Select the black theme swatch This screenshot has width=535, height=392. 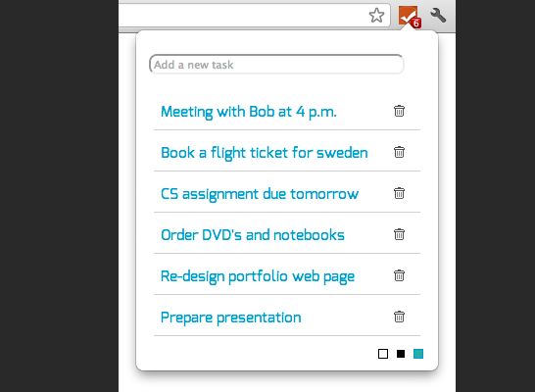[x=401, y=354]
